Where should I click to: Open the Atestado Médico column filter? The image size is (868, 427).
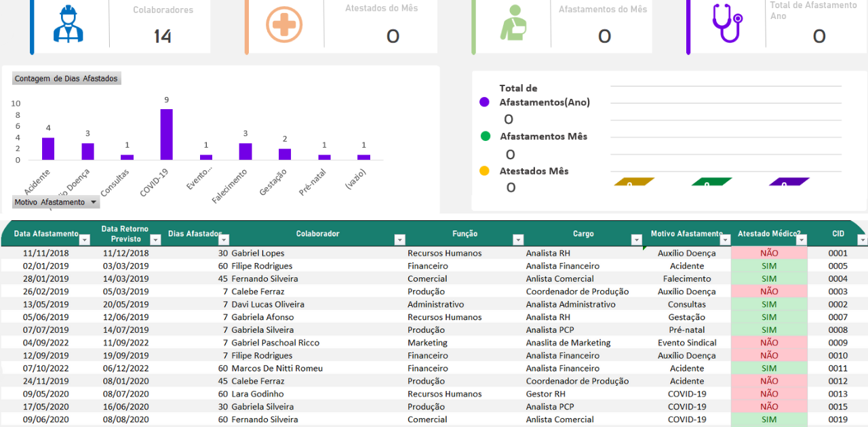tap(802, 240)
